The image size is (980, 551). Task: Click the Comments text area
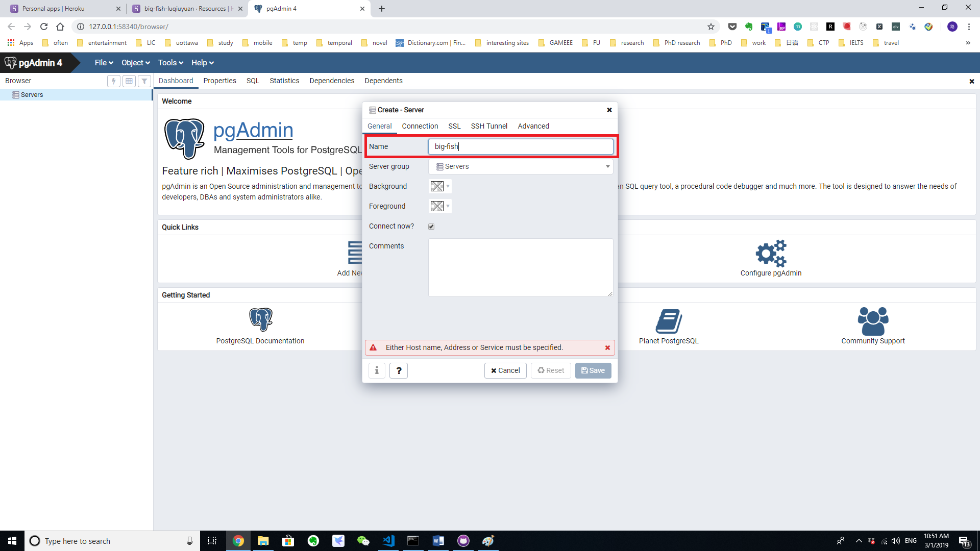[x=520, y=267]
